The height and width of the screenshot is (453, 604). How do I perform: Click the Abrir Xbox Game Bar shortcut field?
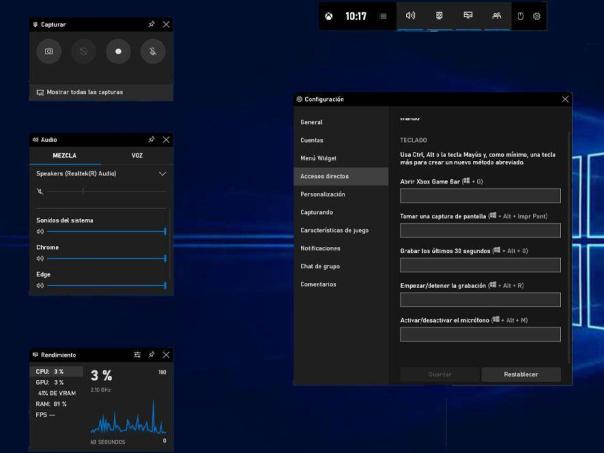480,196
